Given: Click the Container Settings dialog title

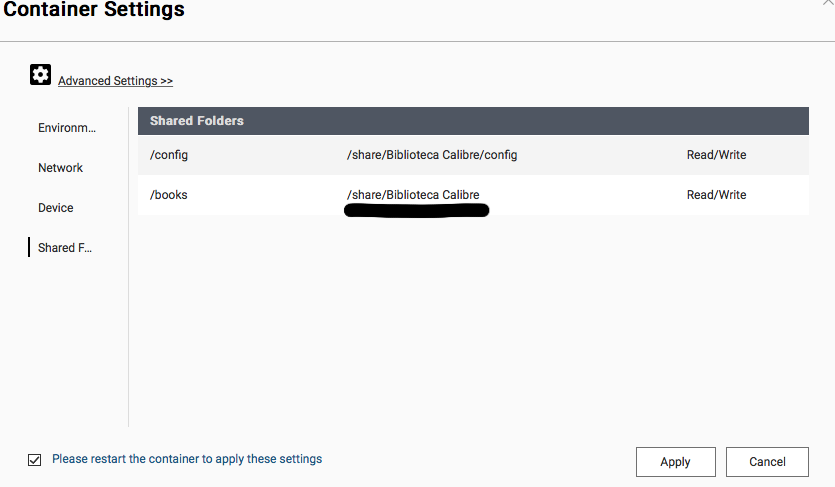Looking at the screenshot, I should coord(94,11).
